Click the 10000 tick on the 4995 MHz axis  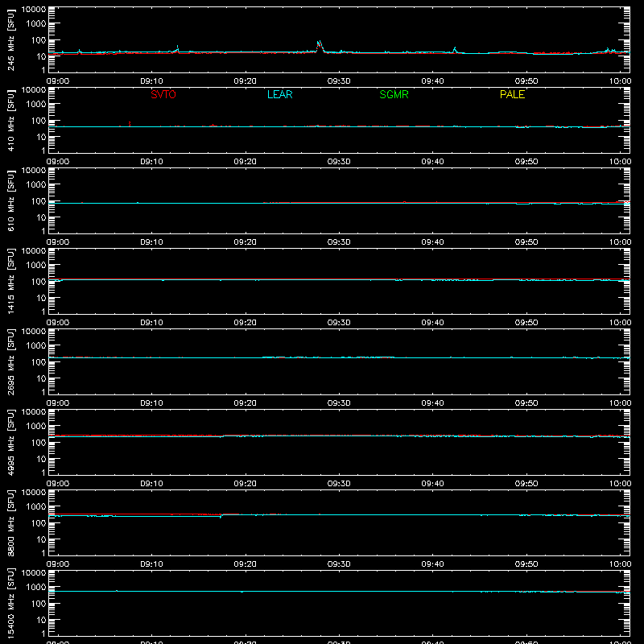(x=34, y=412)
